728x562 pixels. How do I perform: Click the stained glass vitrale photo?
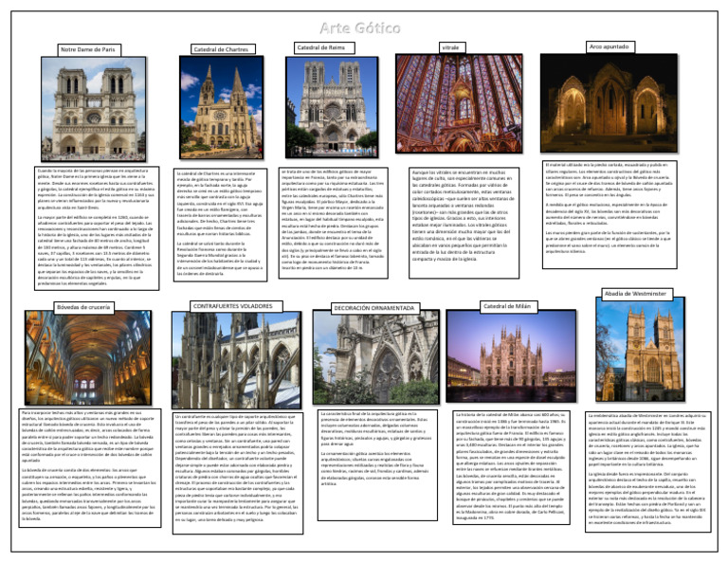459,103
